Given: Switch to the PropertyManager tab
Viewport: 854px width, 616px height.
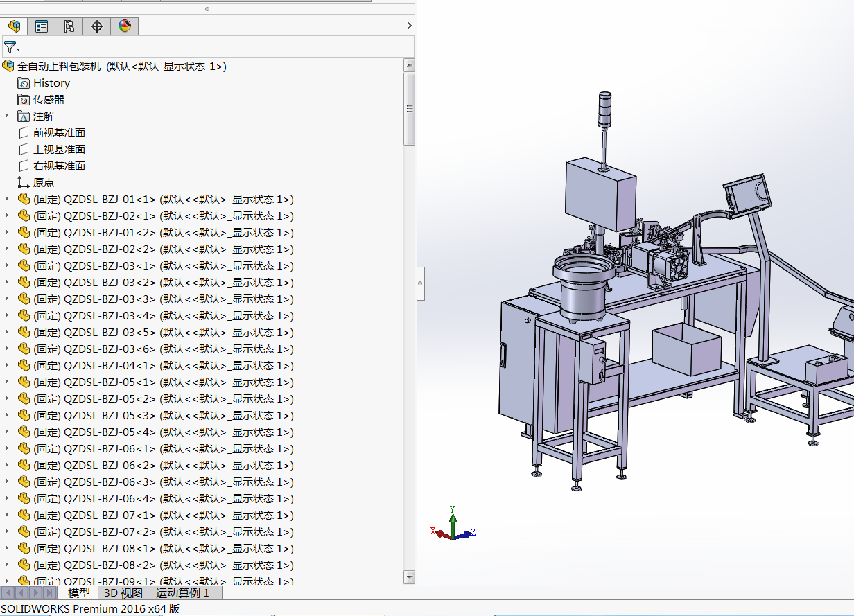Looking at the screenshot, I should pyautogui.click(x=42, y=26).
